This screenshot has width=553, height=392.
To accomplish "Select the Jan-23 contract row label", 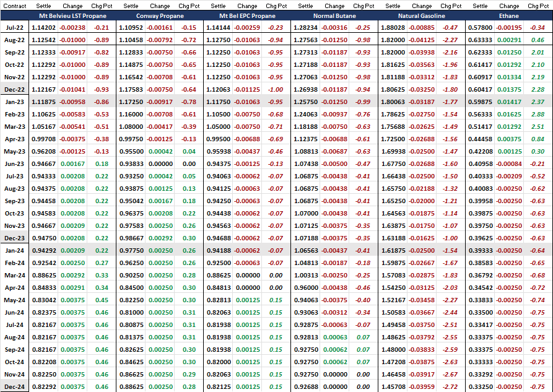I will [x=14, y=102].
